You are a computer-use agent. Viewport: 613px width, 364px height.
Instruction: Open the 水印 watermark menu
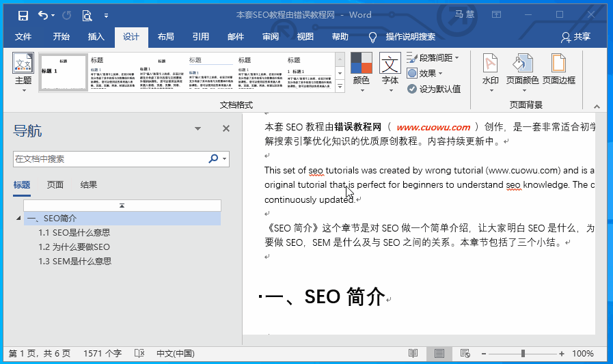[x=490, y=72]
